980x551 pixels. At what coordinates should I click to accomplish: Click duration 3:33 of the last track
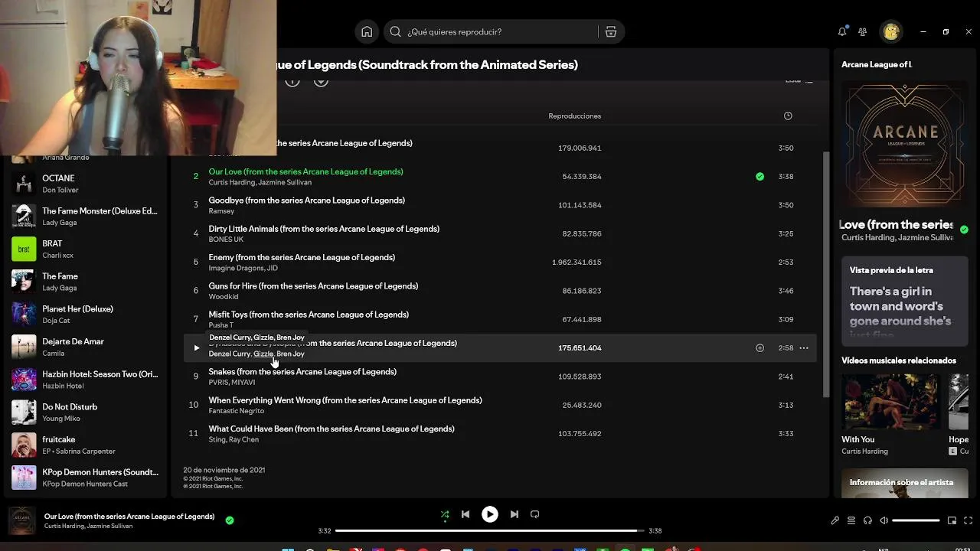pos(786,434)
